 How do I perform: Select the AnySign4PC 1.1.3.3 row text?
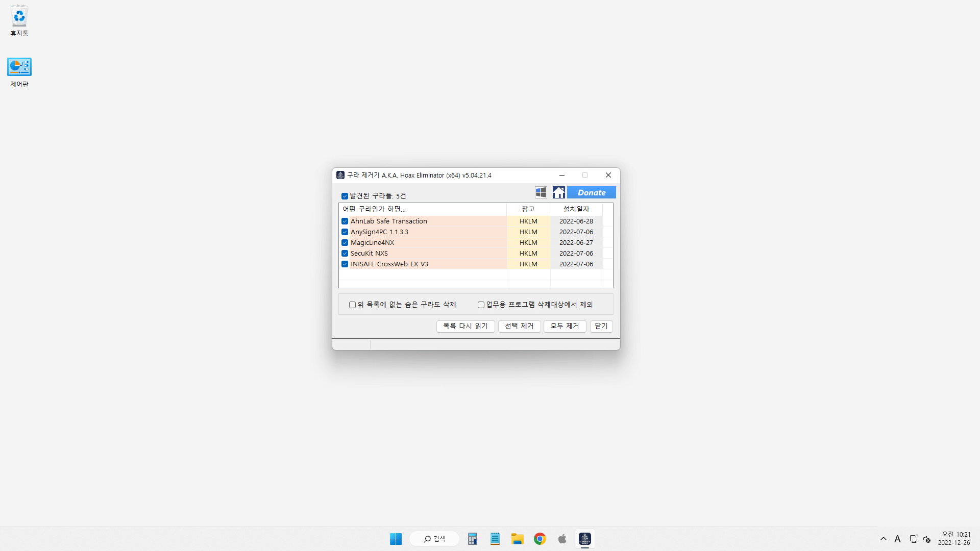379,232
